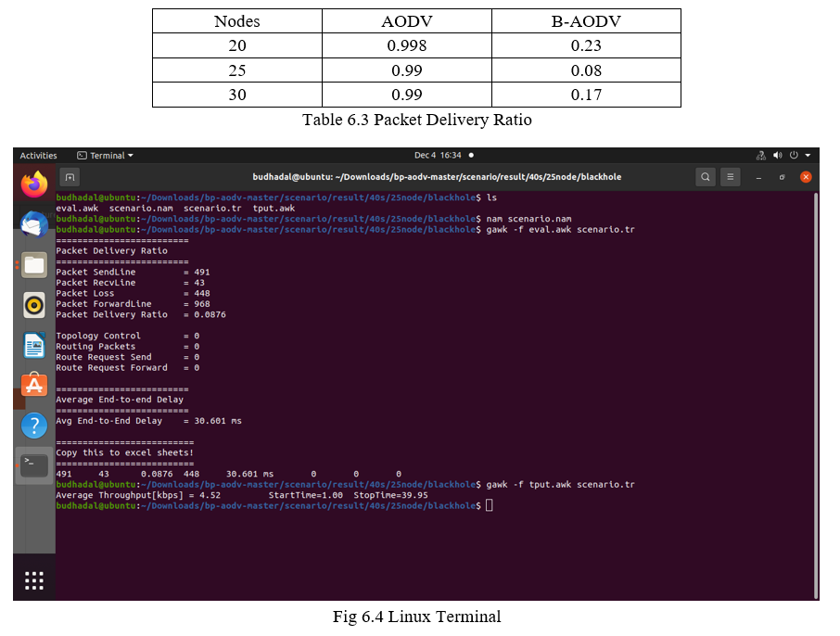
Task: Click the 'Packet RecvLine' output line
Action: (130, 283)
